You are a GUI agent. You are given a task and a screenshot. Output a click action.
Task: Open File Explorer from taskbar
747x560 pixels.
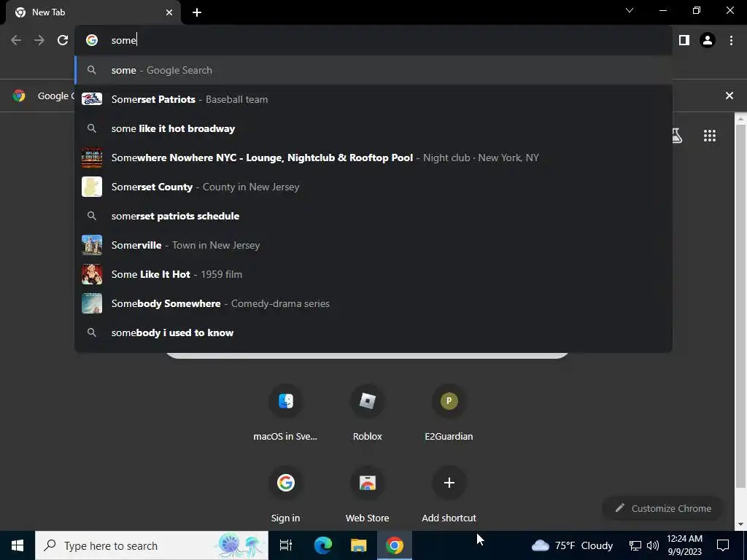pyautogui.click(x=359, y=545)
